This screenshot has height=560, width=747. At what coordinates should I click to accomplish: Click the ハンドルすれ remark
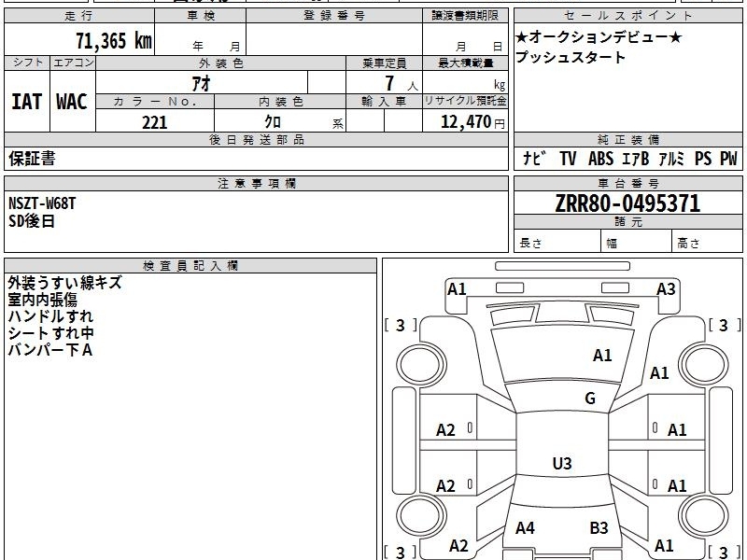coord(50,316)
